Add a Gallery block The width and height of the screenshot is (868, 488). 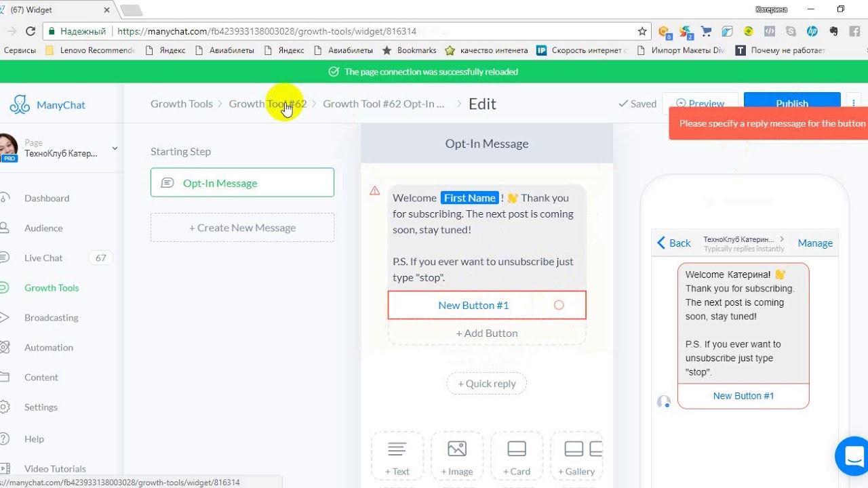click(576, 457)
